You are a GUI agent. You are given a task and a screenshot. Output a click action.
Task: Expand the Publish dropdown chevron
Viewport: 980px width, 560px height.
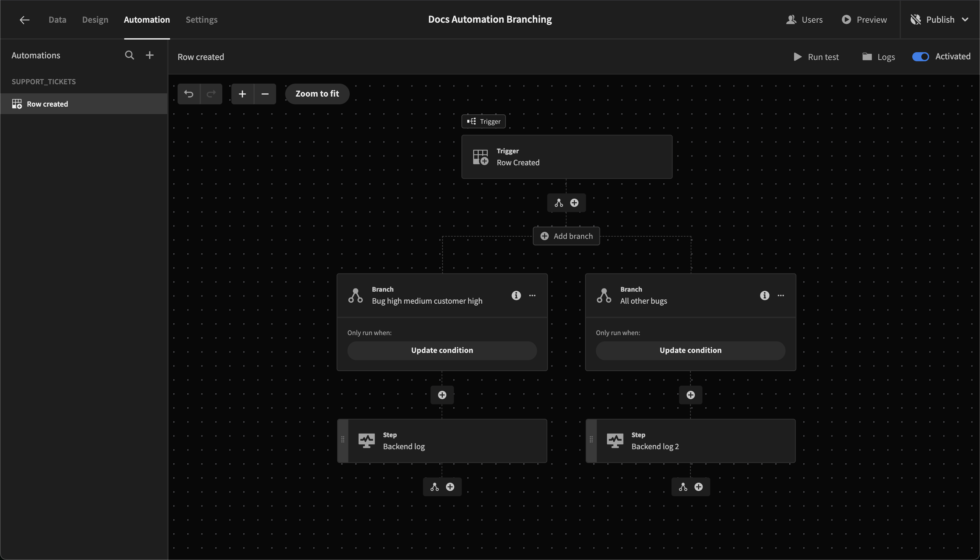click(x=965, y=20)
